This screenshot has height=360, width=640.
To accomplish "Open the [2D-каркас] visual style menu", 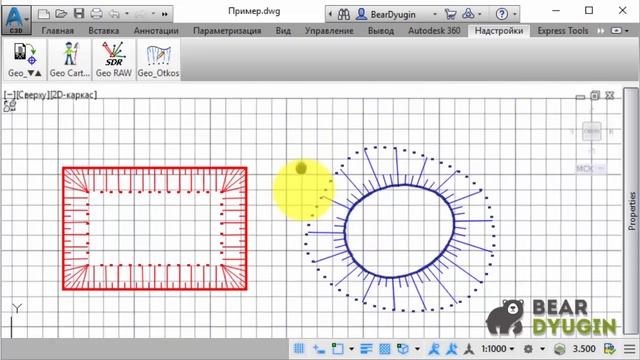I will pyautogui.click(x=73, y=95).
